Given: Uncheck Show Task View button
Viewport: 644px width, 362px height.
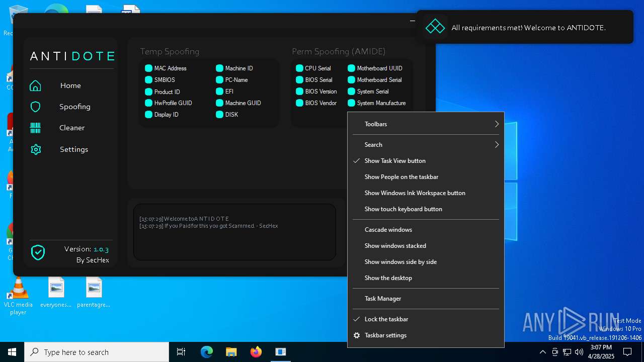Looking at the screenshot, I should [x=426, y=161].
